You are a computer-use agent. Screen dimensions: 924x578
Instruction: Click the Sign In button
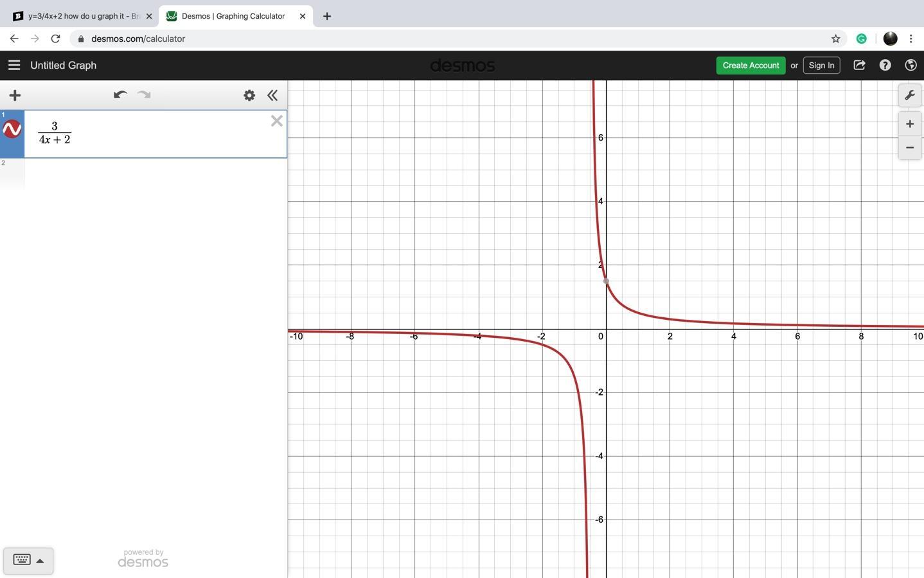click(821, 65)
